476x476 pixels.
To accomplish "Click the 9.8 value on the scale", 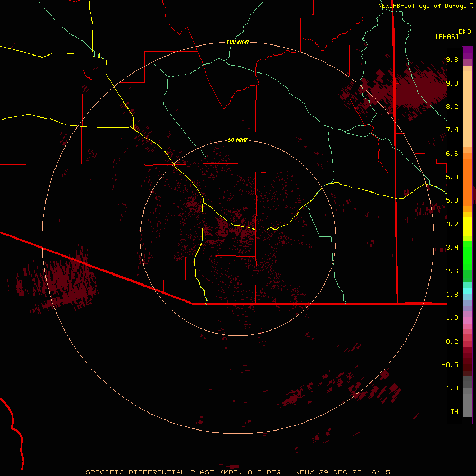I will click(452, 59).
